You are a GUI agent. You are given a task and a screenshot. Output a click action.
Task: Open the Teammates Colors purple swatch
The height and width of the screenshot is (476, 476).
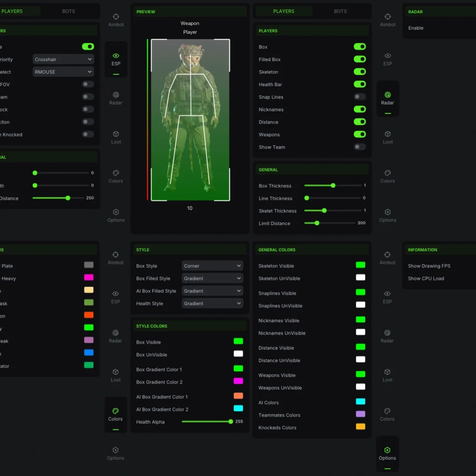click(x=360, y=414)
